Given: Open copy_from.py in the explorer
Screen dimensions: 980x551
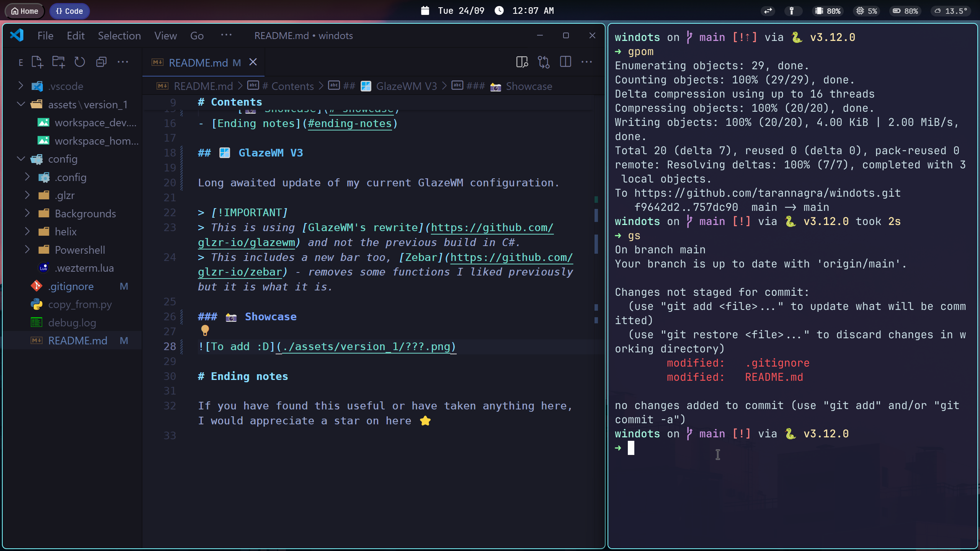Looking at the screenshot, I should 80,305.
